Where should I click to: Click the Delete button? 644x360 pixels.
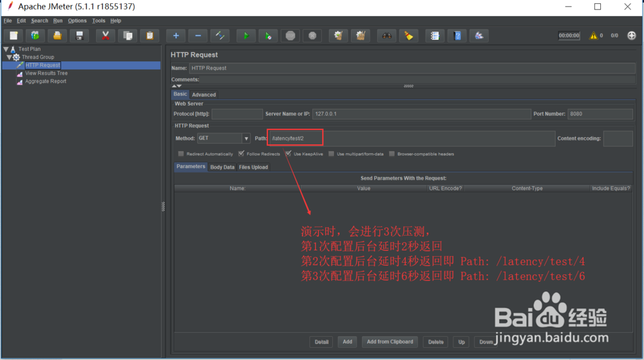point(436,342)
